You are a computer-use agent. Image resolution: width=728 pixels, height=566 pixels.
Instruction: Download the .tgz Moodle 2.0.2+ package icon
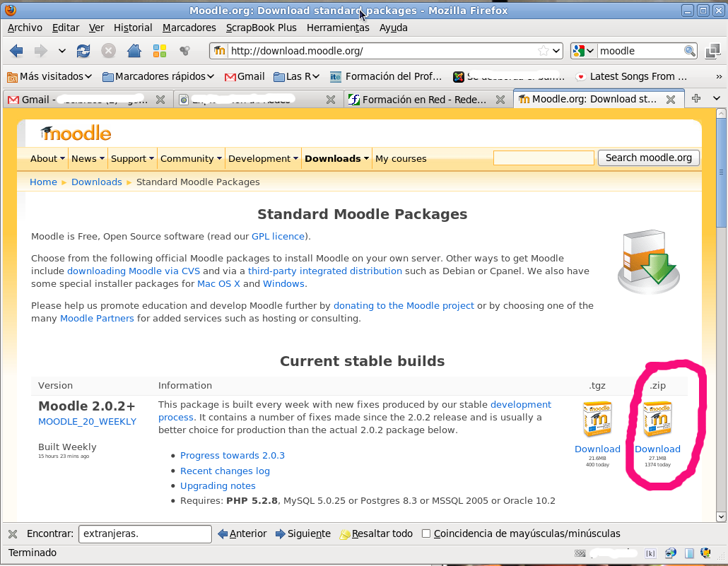coord(597,419)
